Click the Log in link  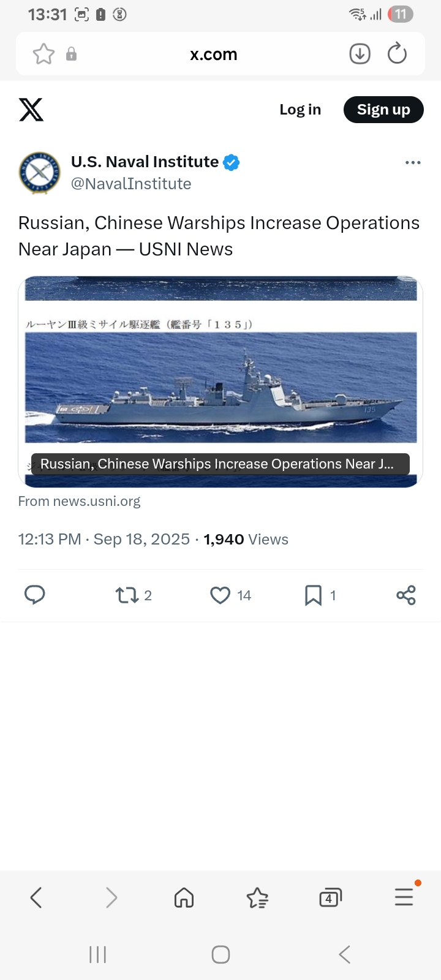tap(300, 110)
